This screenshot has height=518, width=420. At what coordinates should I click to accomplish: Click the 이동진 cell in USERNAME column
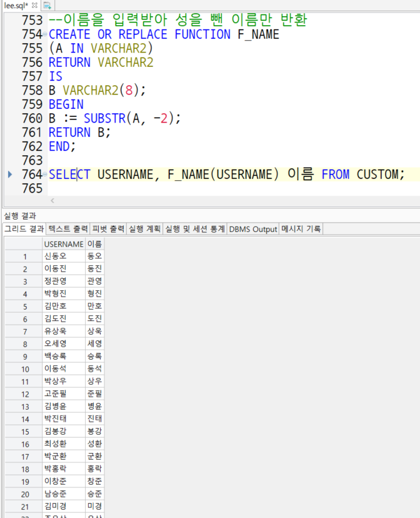[64, 268]
